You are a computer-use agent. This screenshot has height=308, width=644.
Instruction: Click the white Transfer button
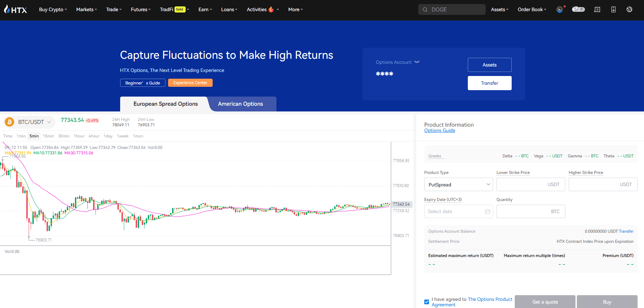coord(490,83)
